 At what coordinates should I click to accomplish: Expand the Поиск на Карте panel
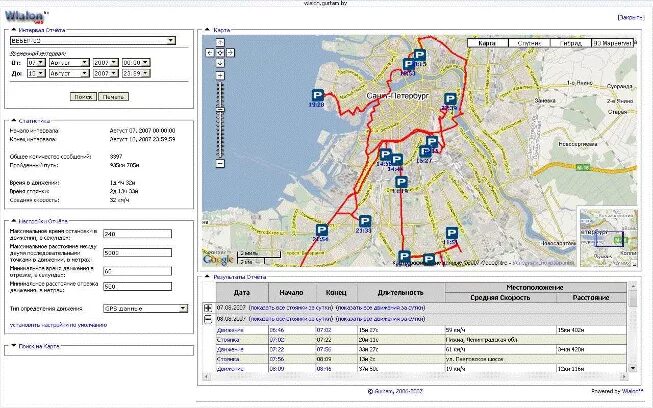[13, 346]
